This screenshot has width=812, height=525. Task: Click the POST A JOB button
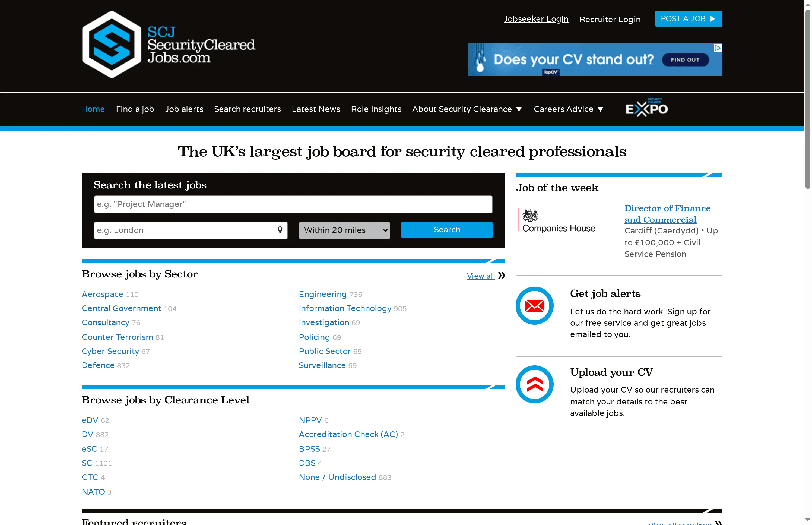(688, 19)
